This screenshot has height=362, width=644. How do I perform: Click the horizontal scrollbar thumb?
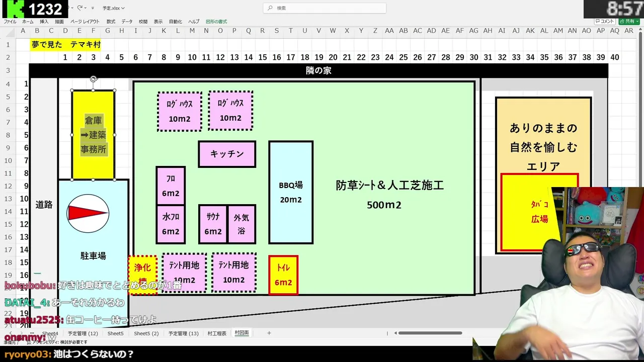click(x=430, y=333)
